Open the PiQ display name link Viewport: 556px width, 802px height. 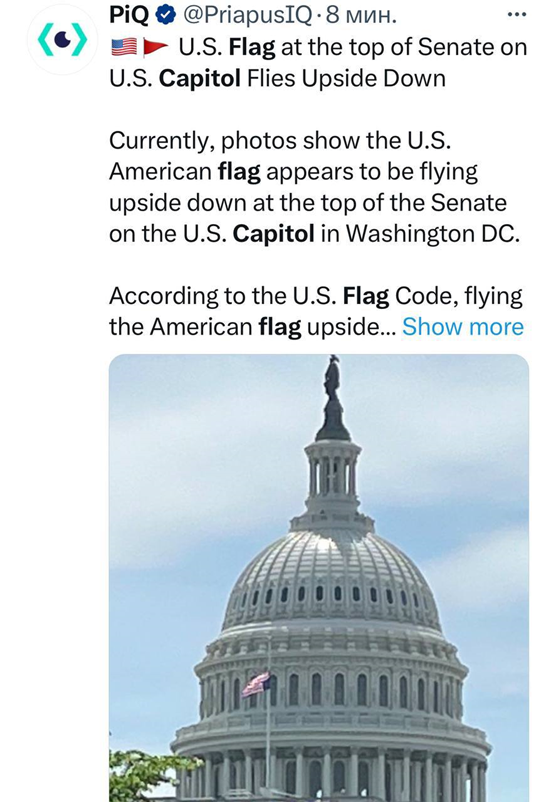[x=129, y=15]
